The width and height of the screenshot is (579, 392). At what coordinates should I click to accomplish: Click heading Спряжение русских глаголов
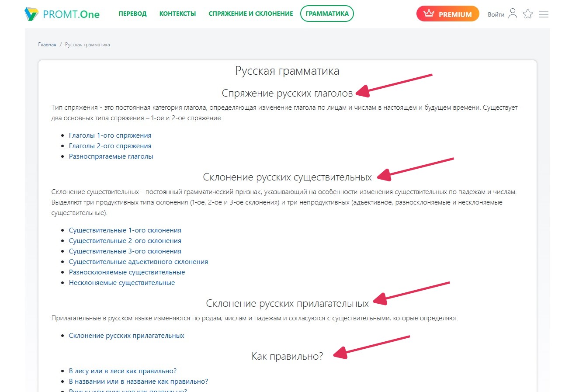(x=287, y=93)
